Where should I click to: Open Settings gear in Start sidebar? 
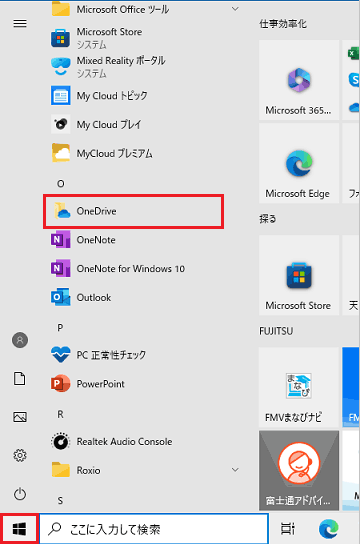[x=20, y=455]
